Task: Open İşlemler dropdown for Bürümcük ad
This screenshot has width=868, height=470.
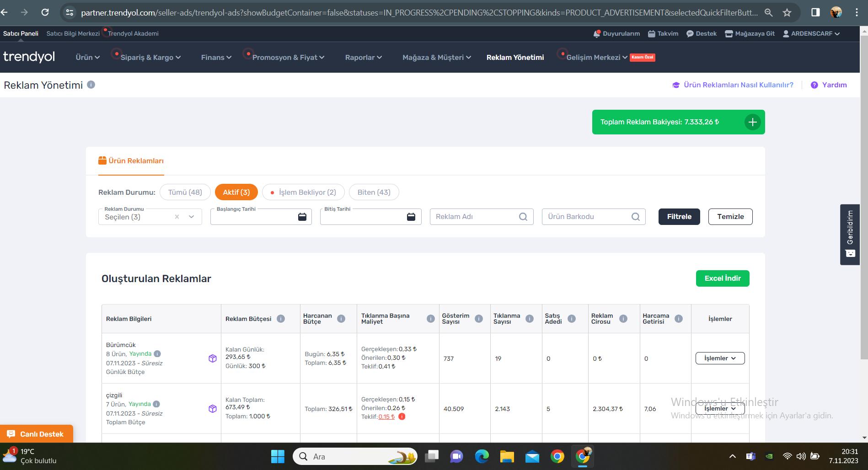Action: pos(720,358)
